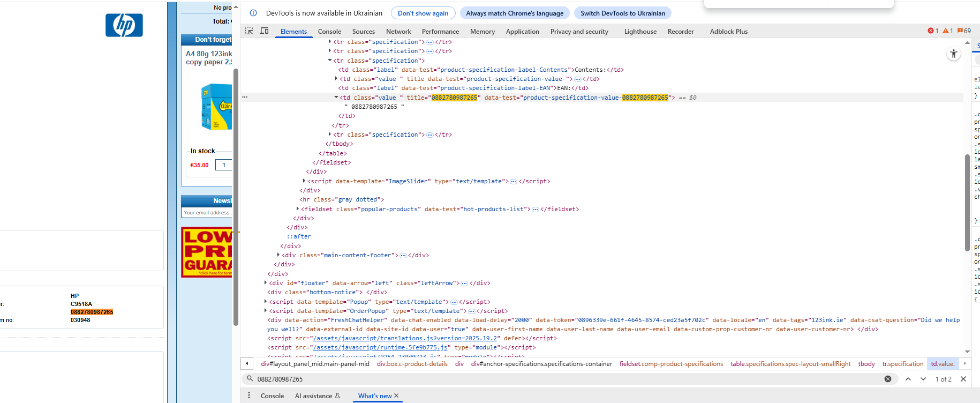Expand the td with empty title attribute
The image size is (980, 403).
point(336,79)
